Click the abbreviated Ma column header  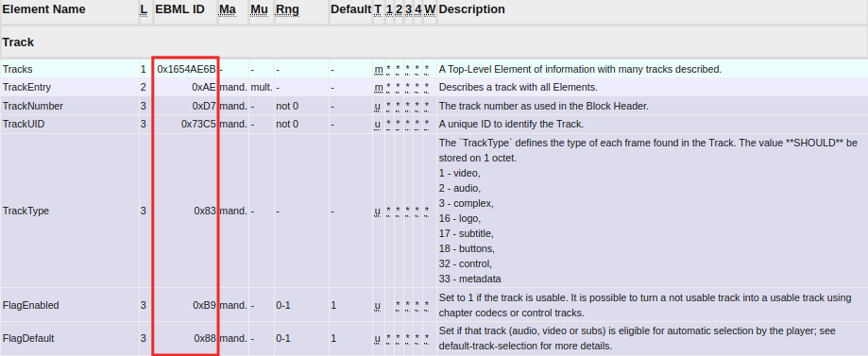click(x=227, y=9)
